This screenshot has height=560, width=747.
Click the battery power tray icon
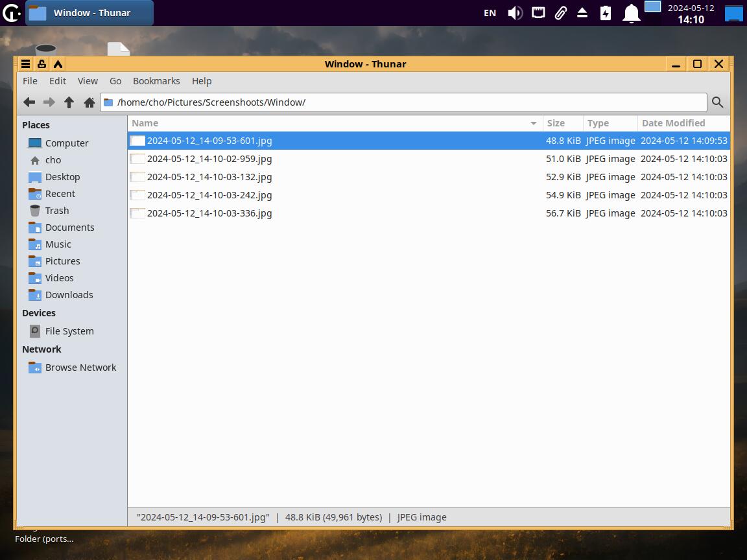pyautogui.click(x=606, y=13)
